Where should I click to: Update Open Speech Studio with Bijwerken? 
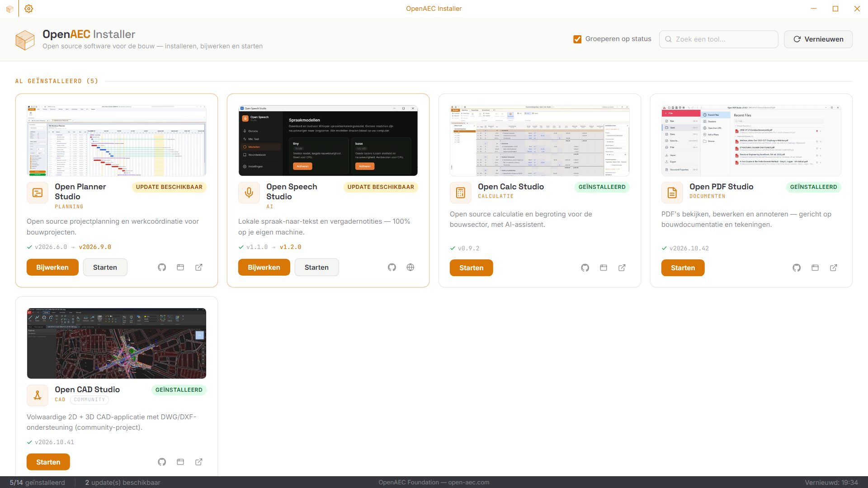click(x=264, y=267)
